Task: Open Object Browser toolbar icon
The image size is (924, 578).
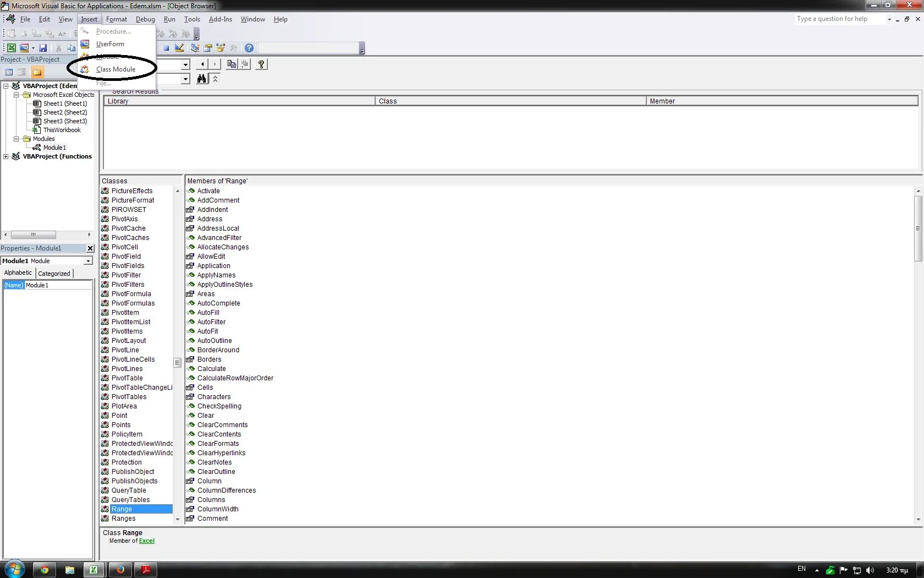Action: point(221,48)
